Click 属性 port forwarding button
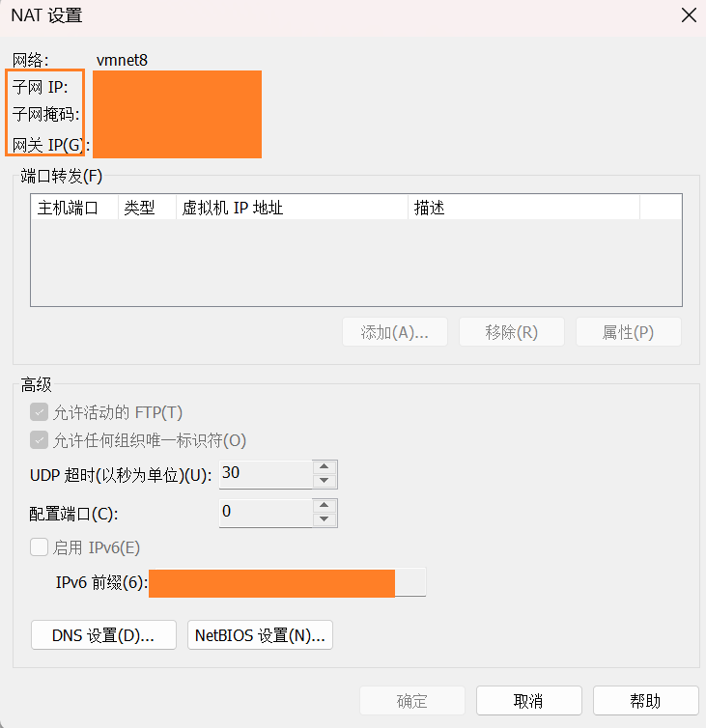The width and height of the screenshot is (706, 728). (x=629, y=332)
